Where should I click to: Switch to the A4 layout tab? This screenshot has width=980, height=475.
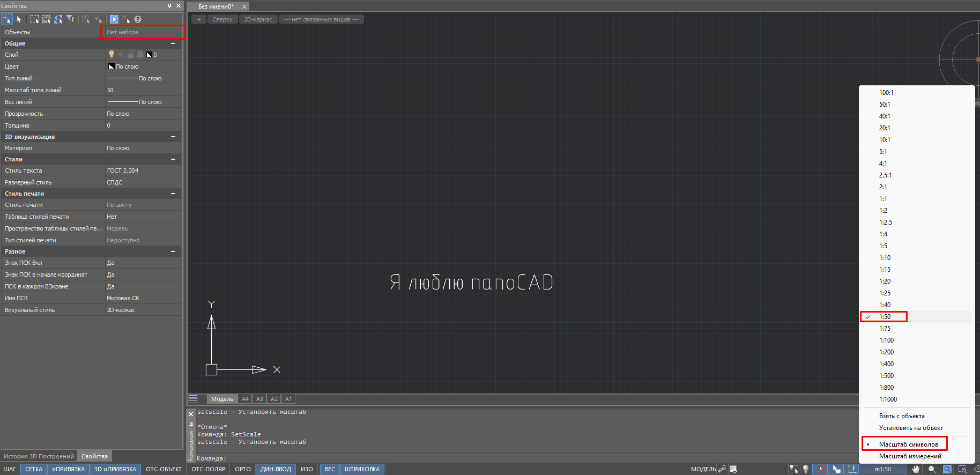point(245,399)
